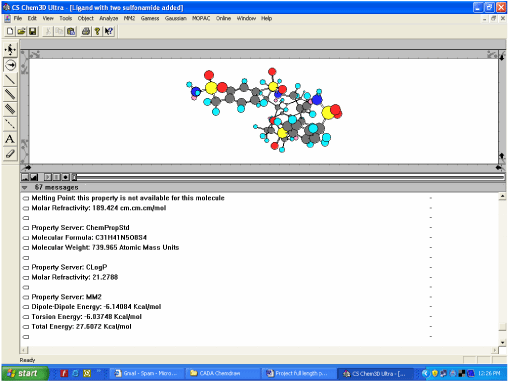Collapse the 67 messages panel
Image resolution: width=508 pixels, height=382 pixels.
pos(24,187)
